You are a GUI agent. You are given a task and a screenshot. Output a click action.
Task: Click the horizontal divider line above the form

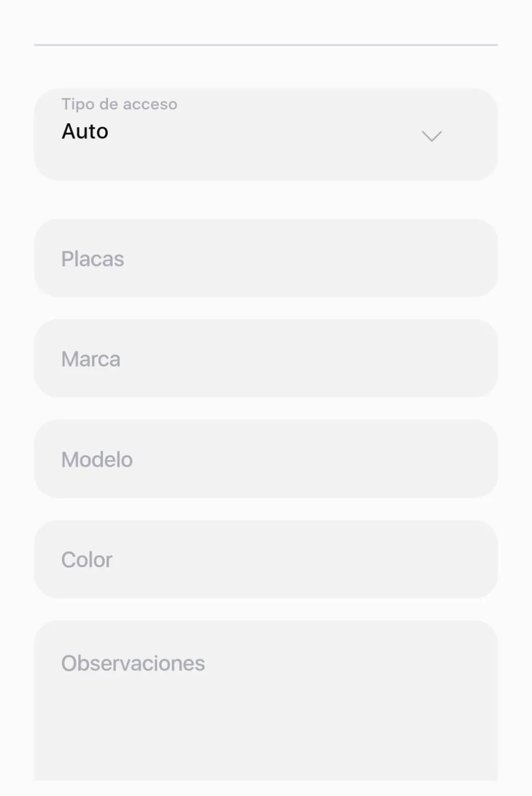click(x=266, y=45)
